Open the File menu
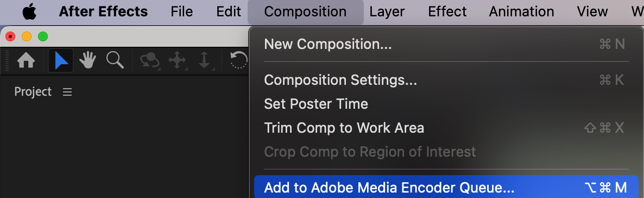 coord(182,11)
